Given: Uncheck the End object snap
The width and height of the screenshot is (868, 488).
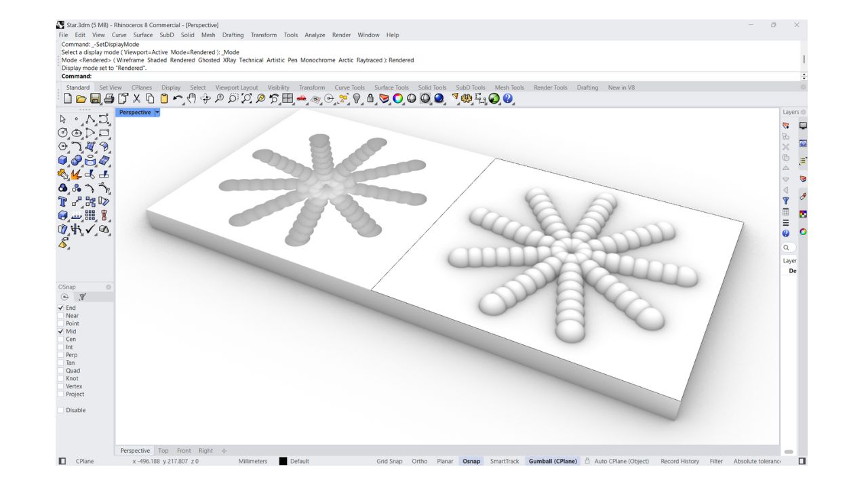Looking at the screenshot, I should pyautogui.click(x=60, y=308).
